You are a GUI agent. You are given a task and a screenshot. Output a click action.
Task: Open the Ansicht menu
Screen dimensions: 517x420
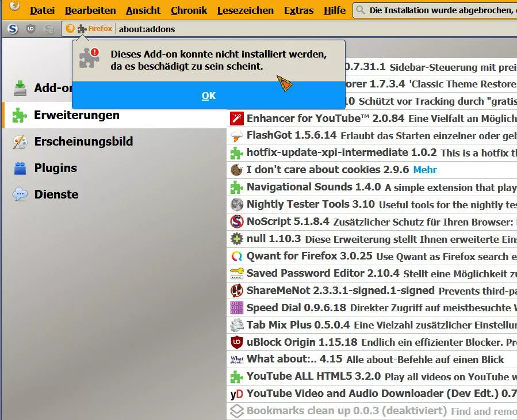143,10
